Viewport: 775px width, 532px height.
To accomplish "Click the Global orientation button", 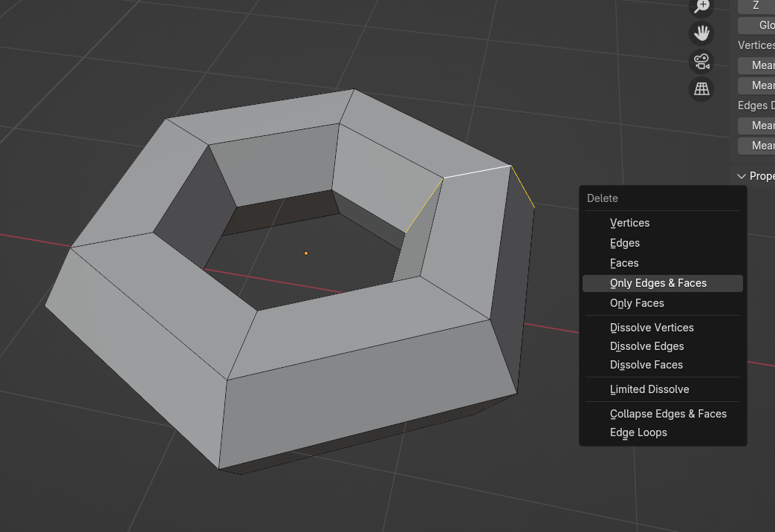I will coord(756,25).
